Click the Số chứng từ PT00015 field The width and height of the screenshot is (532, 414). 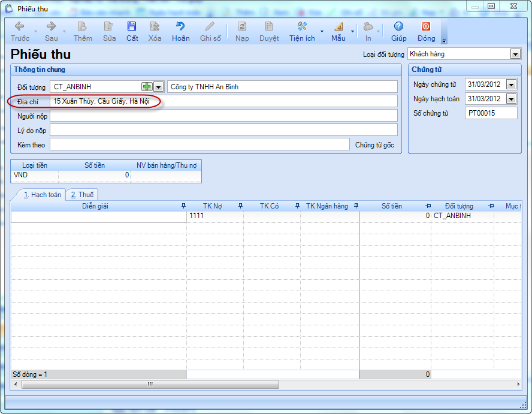click(x=491, y=113)
